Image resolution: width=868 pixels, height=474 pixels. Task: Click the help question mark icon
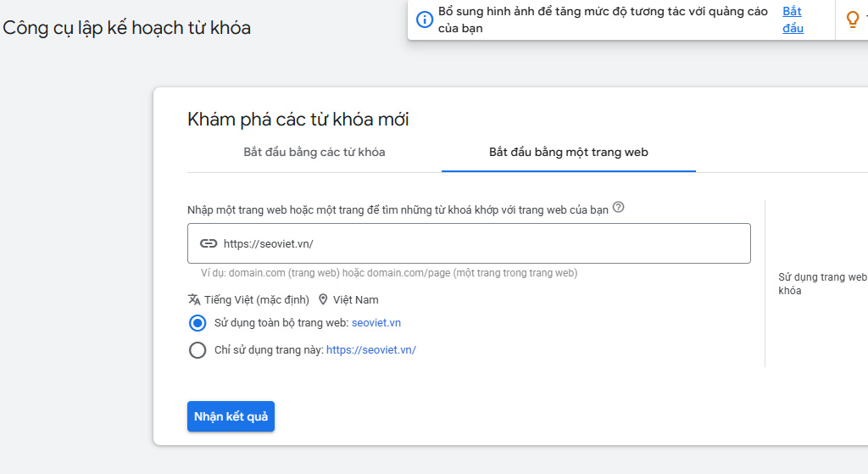coord(619,207)
